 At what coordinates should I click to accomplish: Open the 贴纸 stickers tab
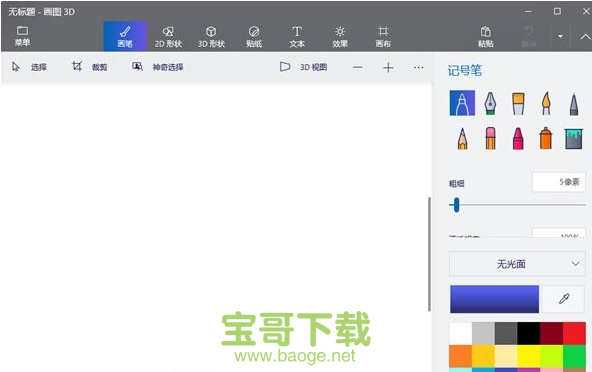pyautogui.click(x=254, y=36)
